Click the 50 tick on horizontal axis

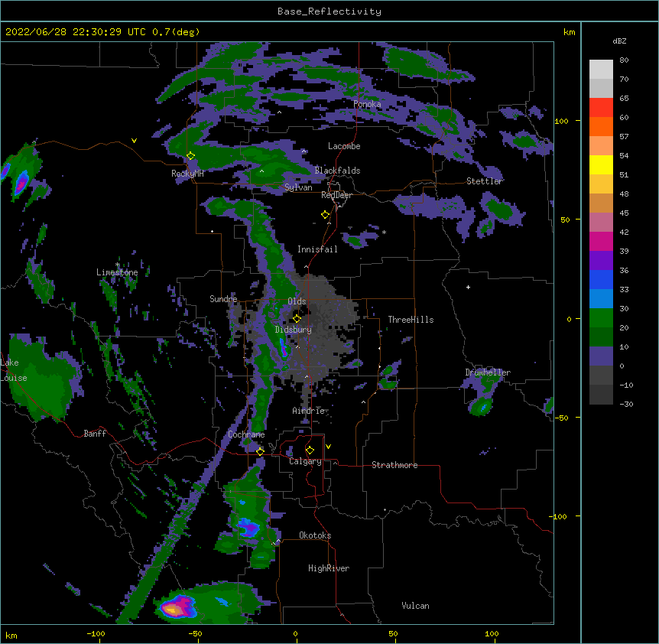(x=393, y=633)
